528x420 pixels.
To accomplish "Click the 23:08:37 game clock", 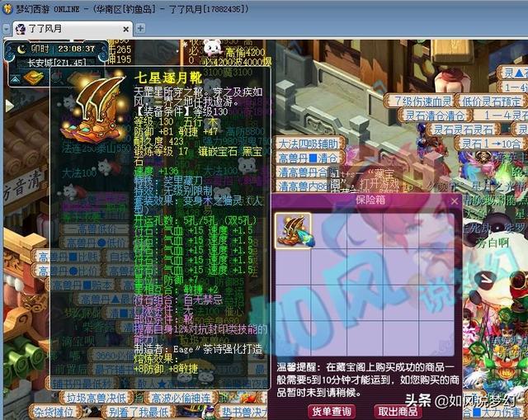I will 76,50.
